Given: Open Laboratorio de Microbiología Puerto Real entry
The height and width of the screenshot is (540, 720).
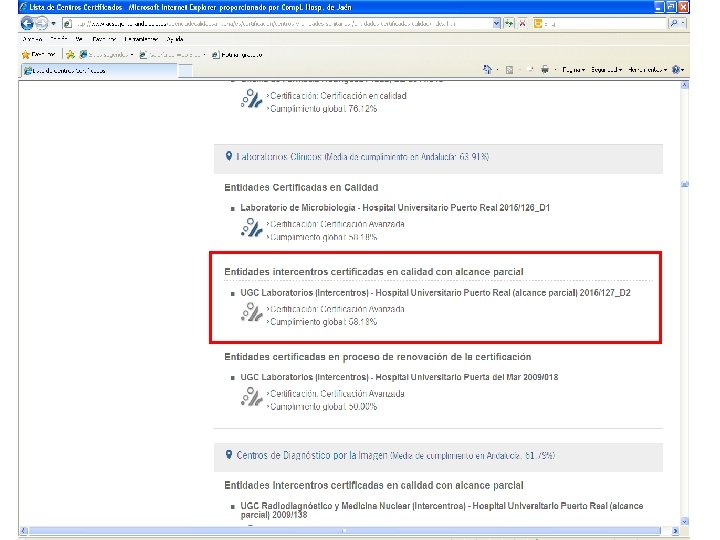Looking at the screenshot, I should tap(395, 208).
